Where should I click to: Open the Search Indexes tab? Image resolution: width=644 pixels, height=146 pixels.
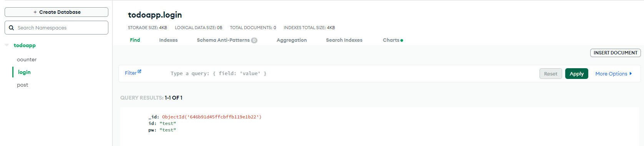344,40
